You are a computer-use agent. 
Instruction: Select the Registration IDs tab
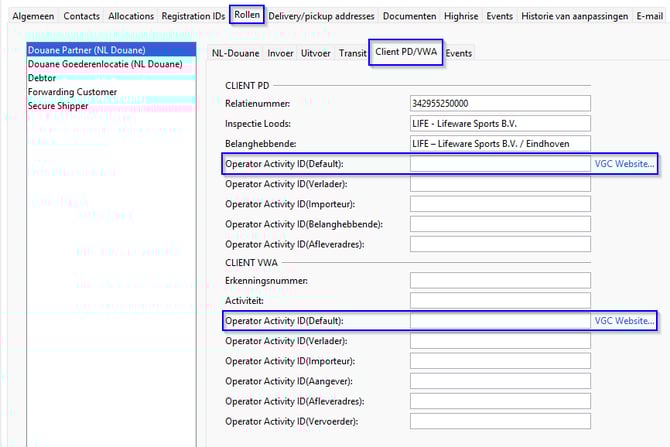coord(194,16)
